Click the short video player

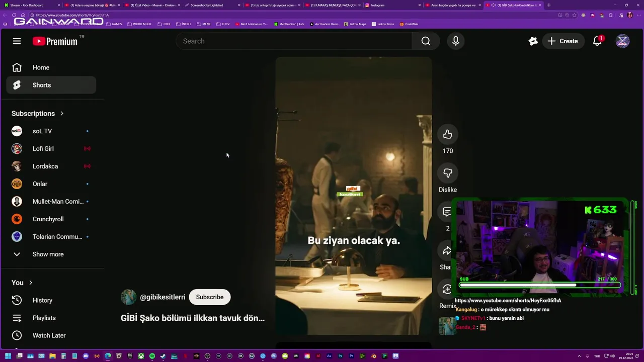(354, 196)
